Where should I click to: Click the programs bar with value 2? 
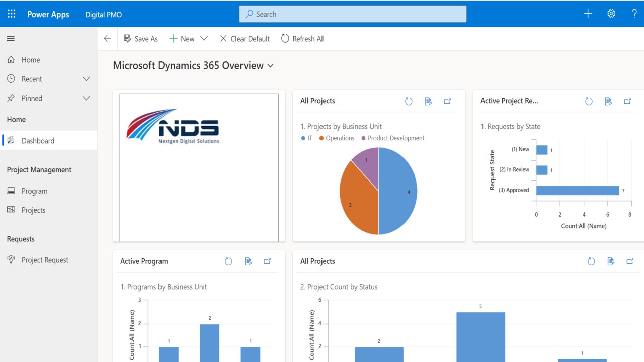[x=209, y=343]
